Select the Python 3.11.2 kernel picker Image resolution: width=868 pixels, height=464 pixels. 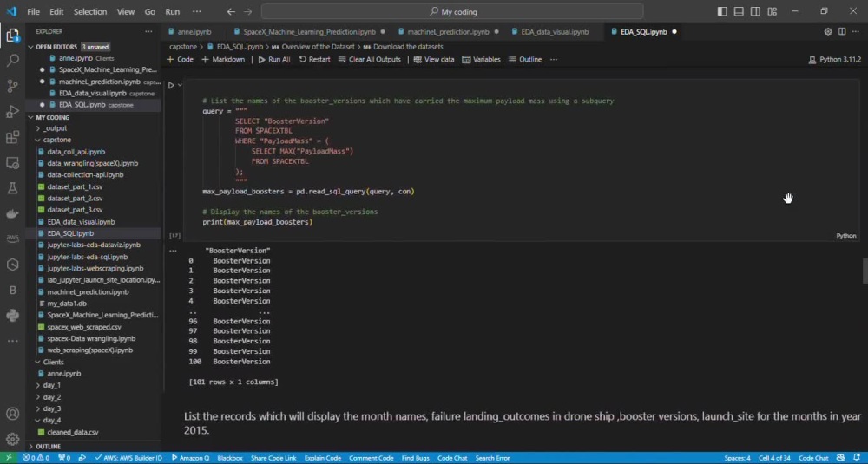(835, 59)
